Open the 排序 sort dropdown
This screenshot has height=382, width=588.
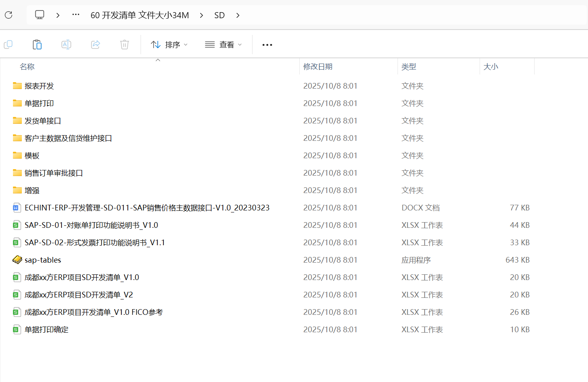(x=169, y=45)
